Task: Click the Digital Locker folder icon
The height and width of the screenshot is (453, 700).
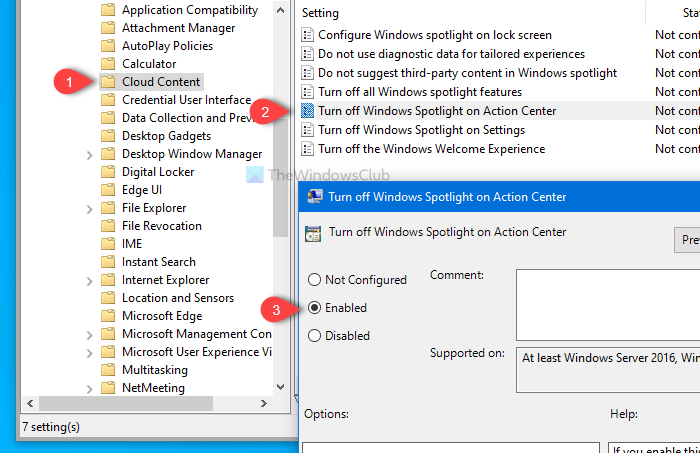Action: (109, 172)
